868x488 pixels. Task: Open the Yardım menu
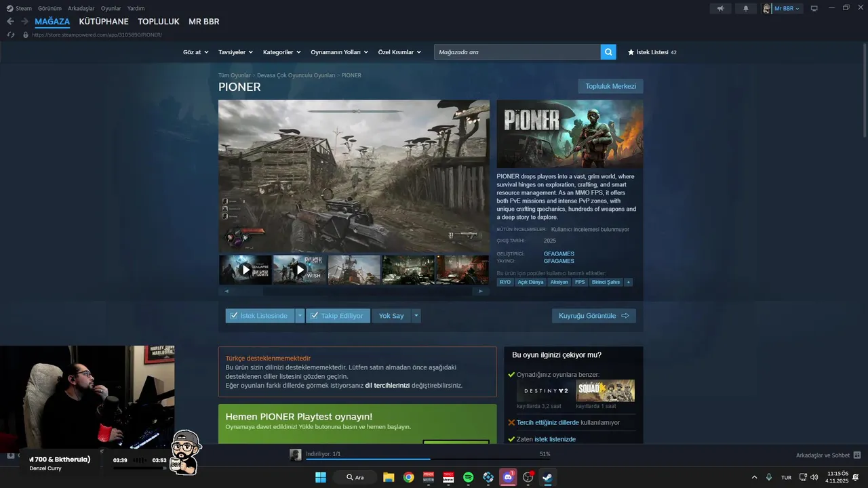136,8
